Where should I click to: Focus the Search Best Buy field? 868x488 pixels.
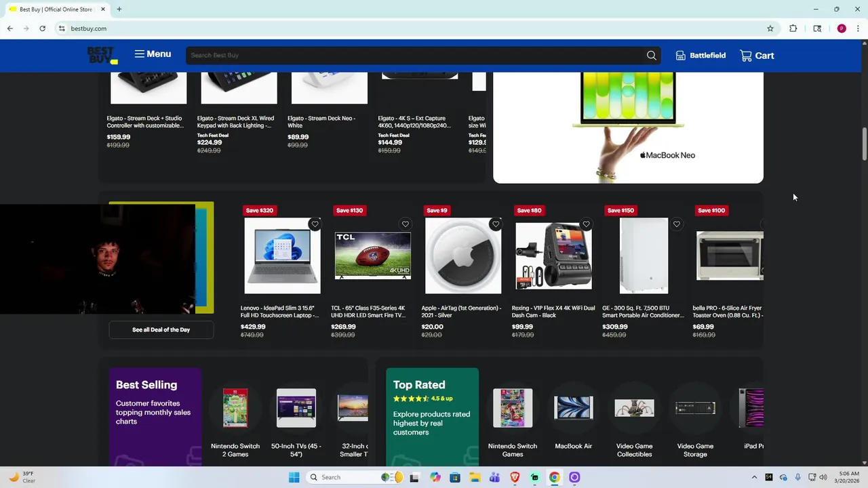(x=415, y=56)
